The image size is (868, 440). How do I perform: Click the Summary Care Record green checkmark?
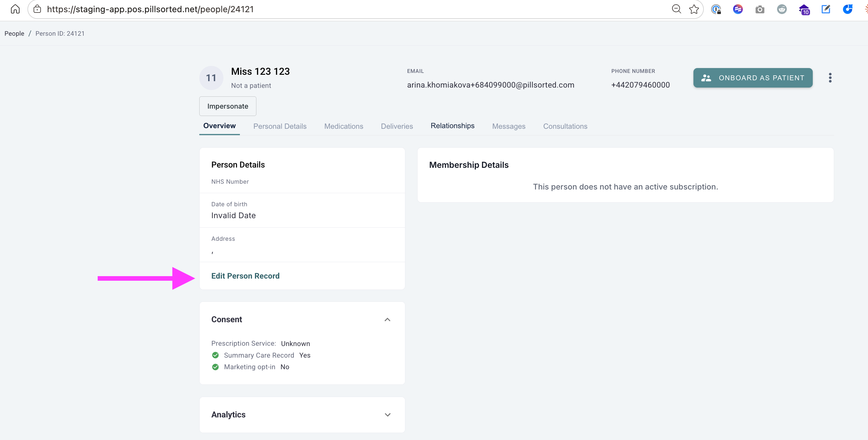tap(215, 355)
